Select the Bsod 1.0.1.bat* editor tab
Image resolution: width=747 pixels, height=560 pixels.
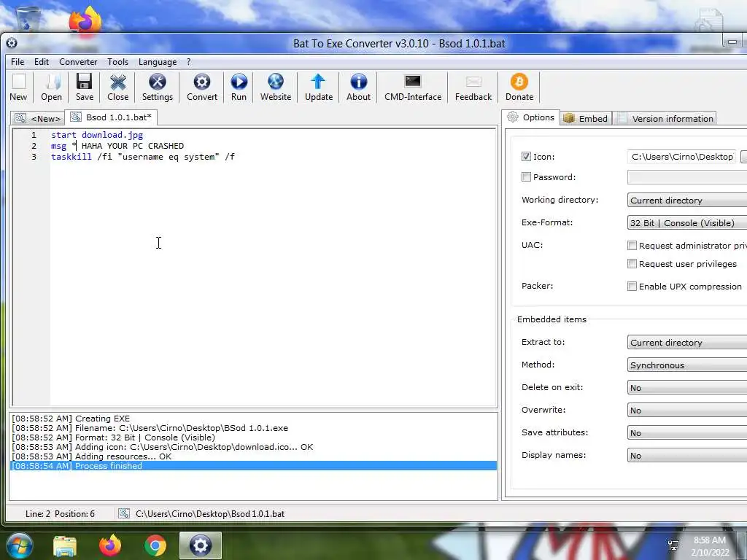[x=111, y=117]
